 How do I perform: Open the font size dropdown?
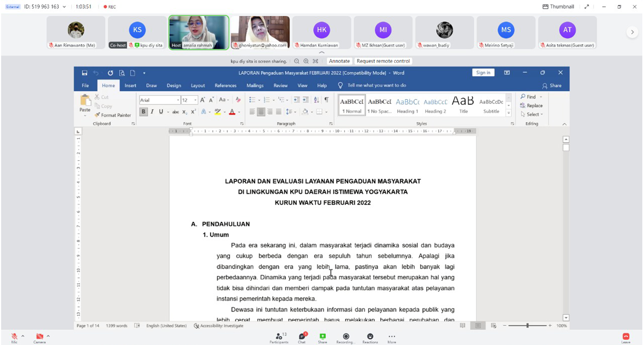pyautogui.click(x=195, y=100)
